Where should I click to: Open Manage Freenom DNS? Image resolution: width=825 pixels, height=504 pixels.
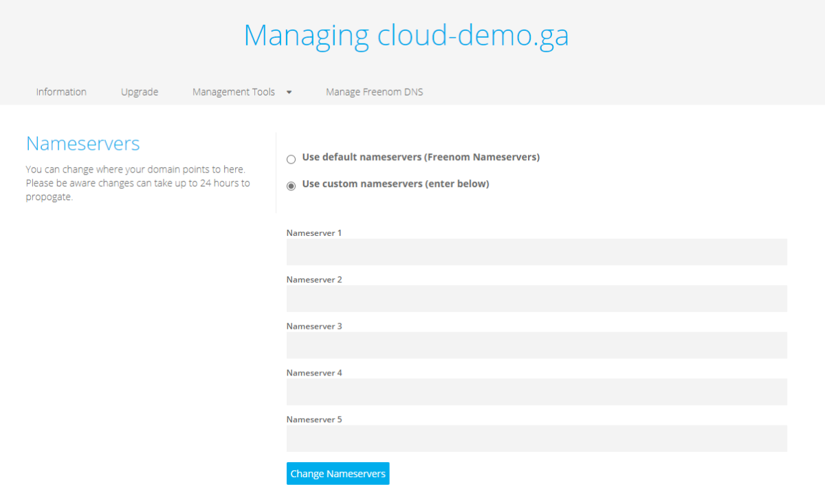pos(375,92)
